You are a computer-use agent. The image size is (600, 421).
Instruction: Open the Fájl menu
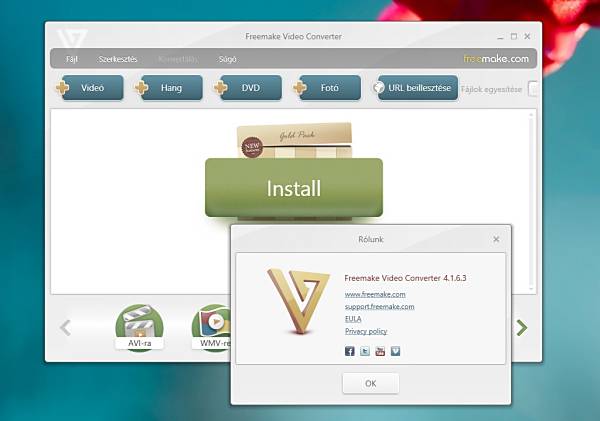point(72,59)
